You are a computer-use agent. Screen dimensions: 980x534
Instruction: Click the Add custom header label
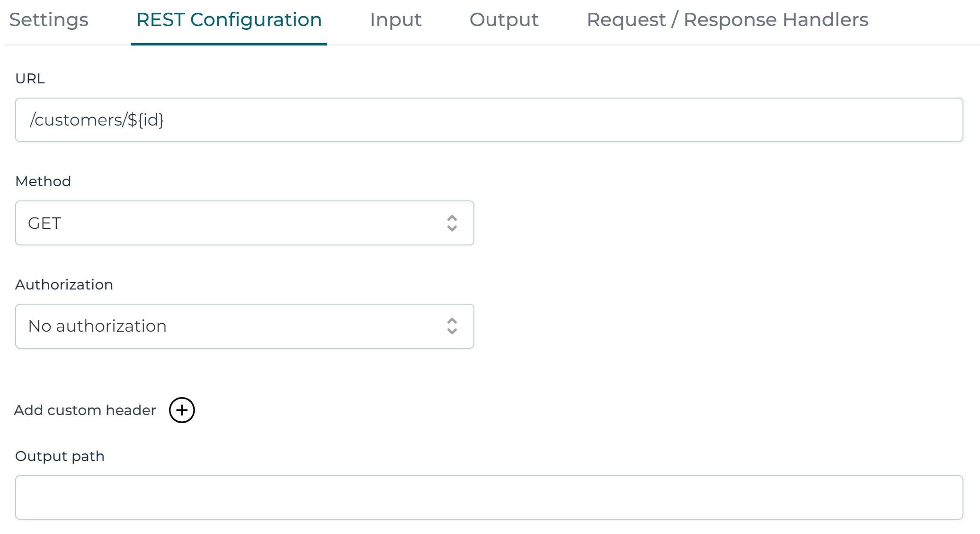tap(85, 410)
